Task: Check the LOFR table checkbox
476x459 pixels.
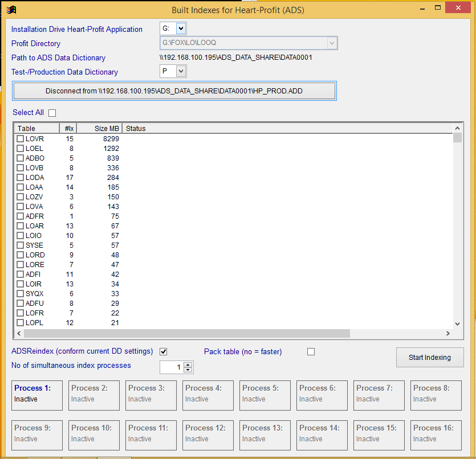Action: coord(21,313)
